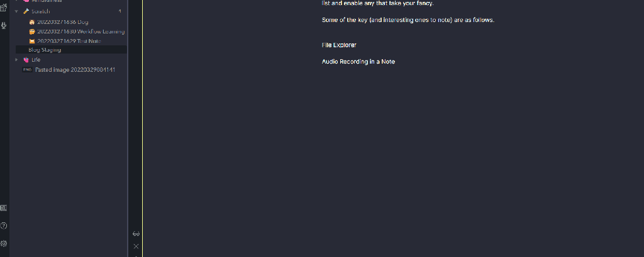
Task: Open the settings gear in left ribbon
Action: 4,243
